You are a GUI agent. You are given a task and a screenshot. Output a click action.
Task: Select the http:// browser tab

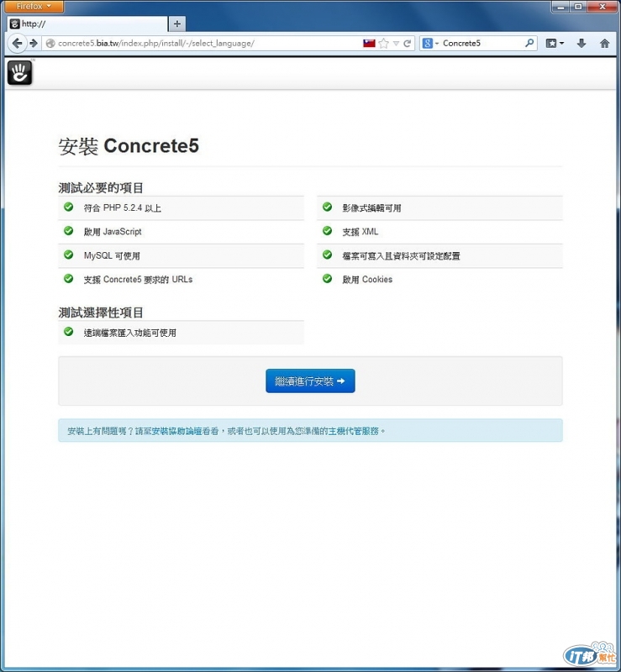tap(87, 24)
